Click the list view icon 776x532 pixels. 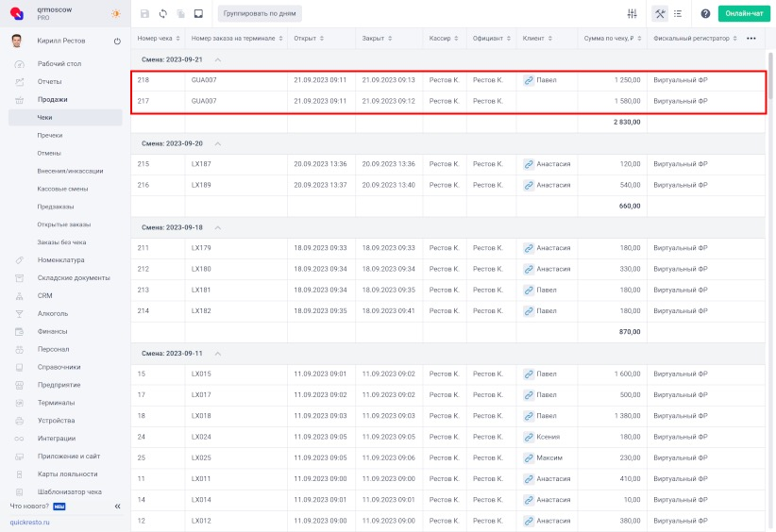(678, 14)
